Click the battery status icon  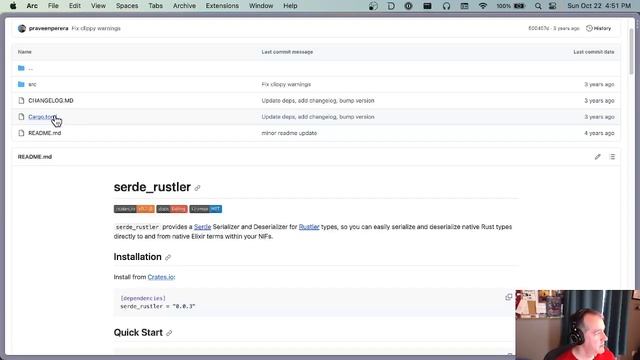(519, 6)
